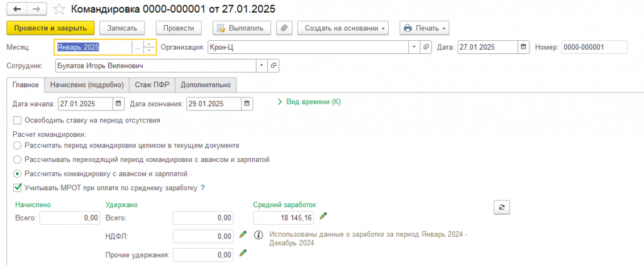Go forward with the right arrow button
Viewport: 644px width, 265px height.
pyautogui.click(x=36, y=9)
